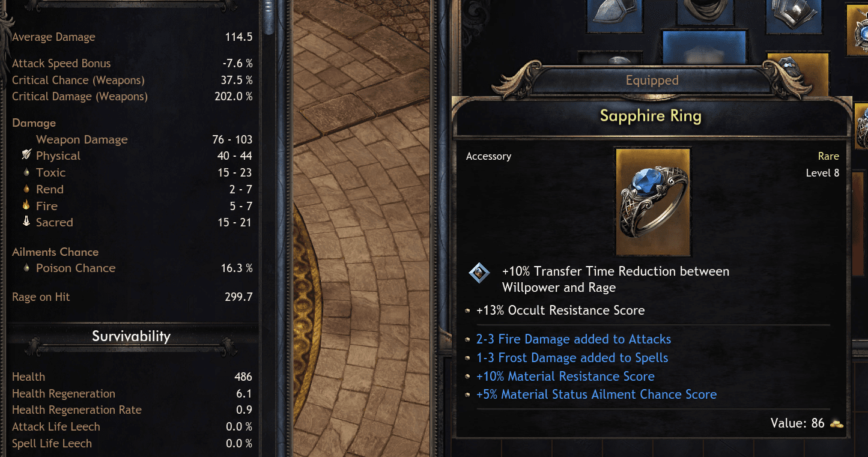The height and width of the screenshot is (457, 868).
Task: Click the Rage on Hit stat row
Action: (132, 297)
